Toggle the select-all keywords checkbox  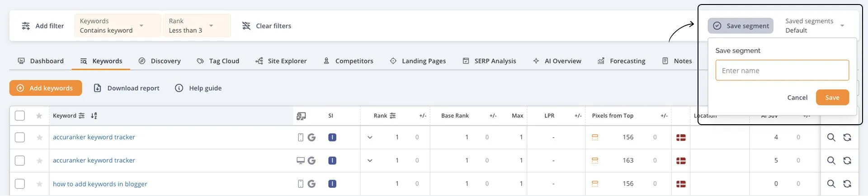pyautogui.click(x=20, y=116)
